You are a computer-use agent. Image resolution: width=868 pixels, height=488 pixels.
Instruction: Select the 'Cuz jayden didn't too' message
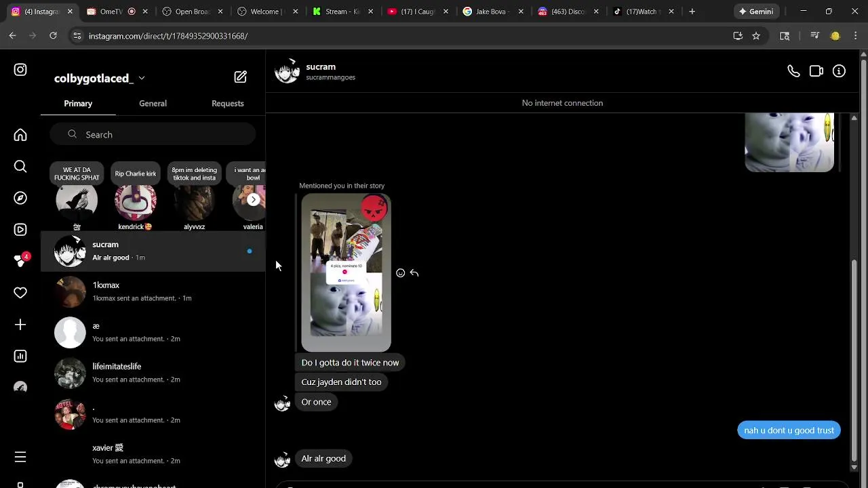point(341,382)
